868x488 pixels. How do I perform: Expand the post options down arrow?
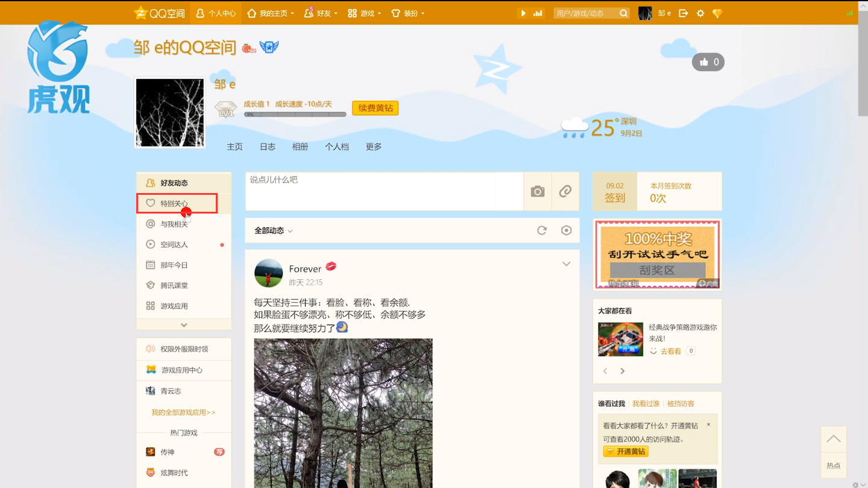(566, 264)
